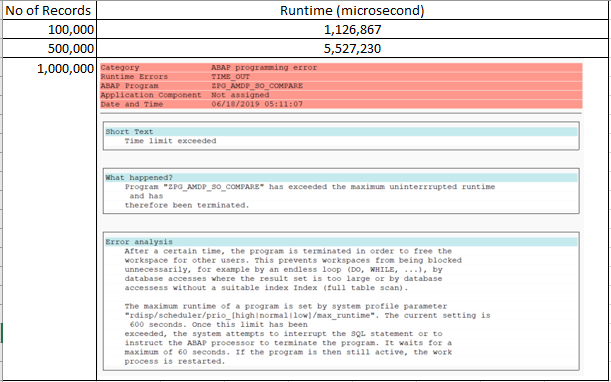This screenshot has height=382, width=611.
Task: Select the 'Runtime (microsecond)' header cell
Action: pos(352,11)
